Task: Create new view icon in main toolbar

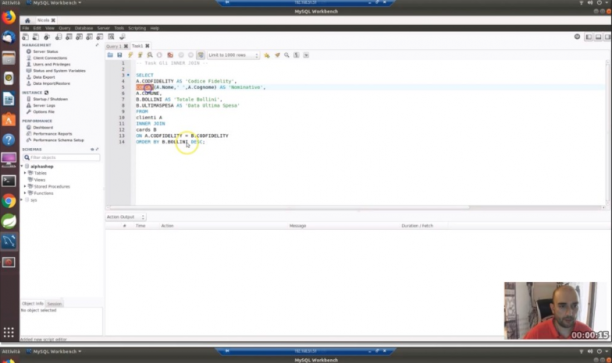Action: pyautogui.click(x=79, y=37)
